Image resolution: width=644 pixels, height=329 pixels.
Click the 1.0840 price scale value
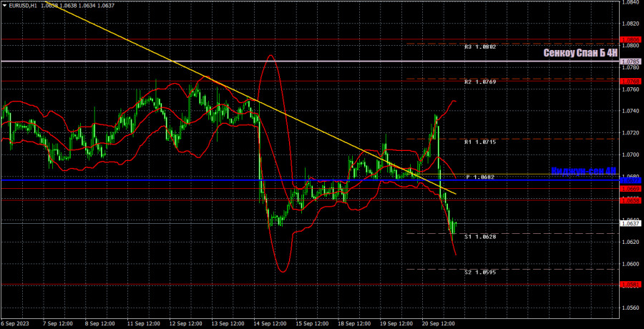[x=630, y=2]
